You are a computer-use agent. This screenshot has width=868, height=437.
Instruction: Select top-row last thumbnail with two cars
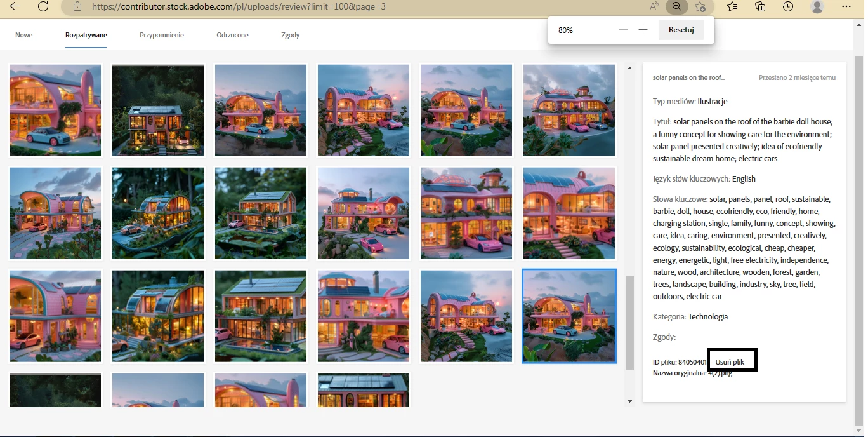[569, 110]
